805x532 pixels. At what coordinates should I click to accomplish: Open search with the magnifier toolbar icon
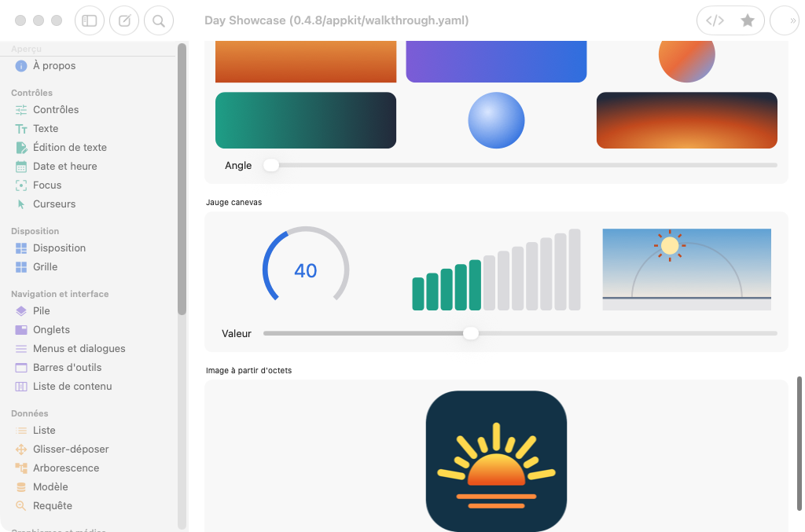(x=159, y=20)
